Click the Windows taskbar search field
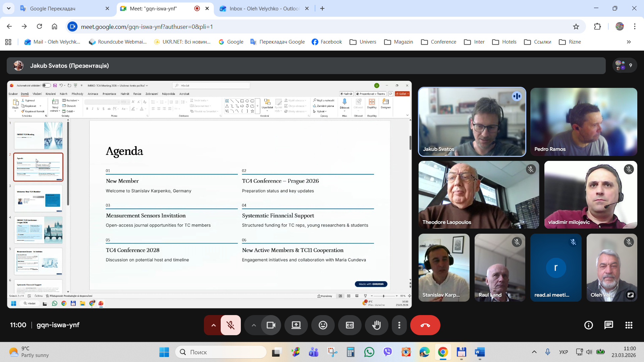 pyautogui.click(x=221, y=352)
